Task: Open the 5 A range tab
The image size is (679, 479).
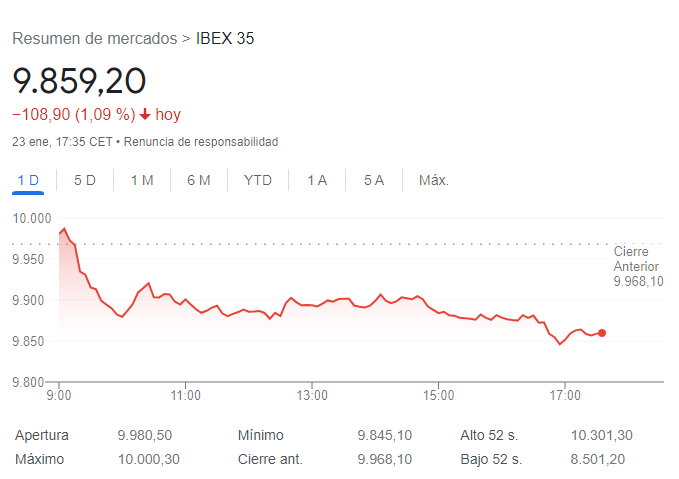Action: tap(374, 180)
